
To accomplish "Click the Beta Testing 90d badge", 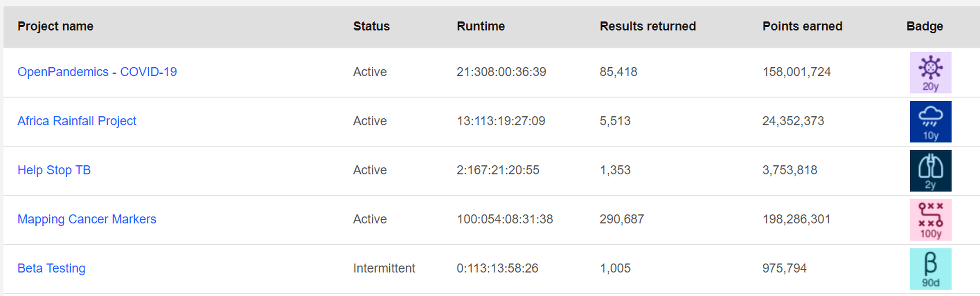I will click(931, 269).
